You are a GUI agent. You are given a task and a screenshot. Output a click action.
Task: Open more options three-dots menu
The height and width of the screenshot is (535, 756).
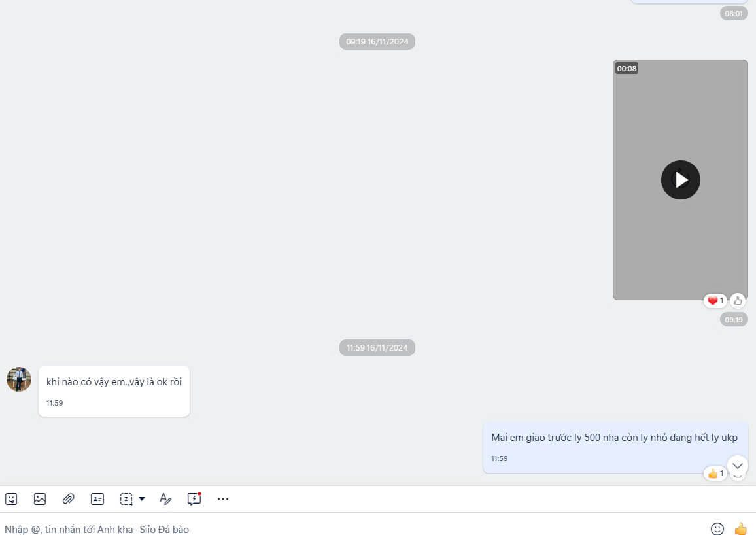point(223,499)
